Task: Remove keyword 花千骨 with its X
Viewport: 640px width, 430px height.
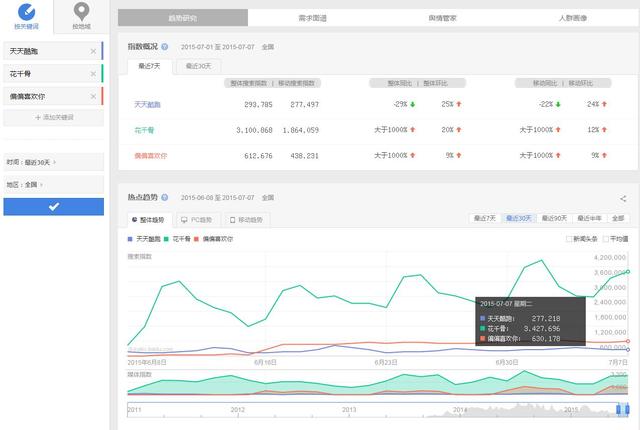Action: (93, 74)
